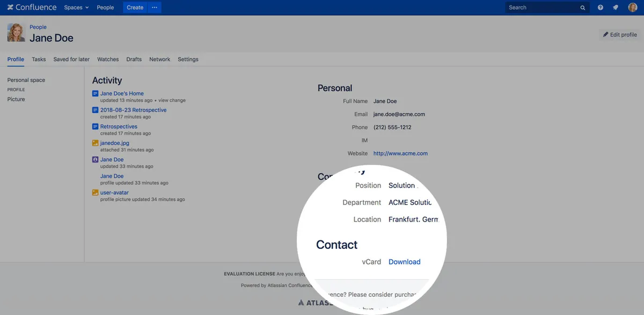Click the view change link

(172, 100)
